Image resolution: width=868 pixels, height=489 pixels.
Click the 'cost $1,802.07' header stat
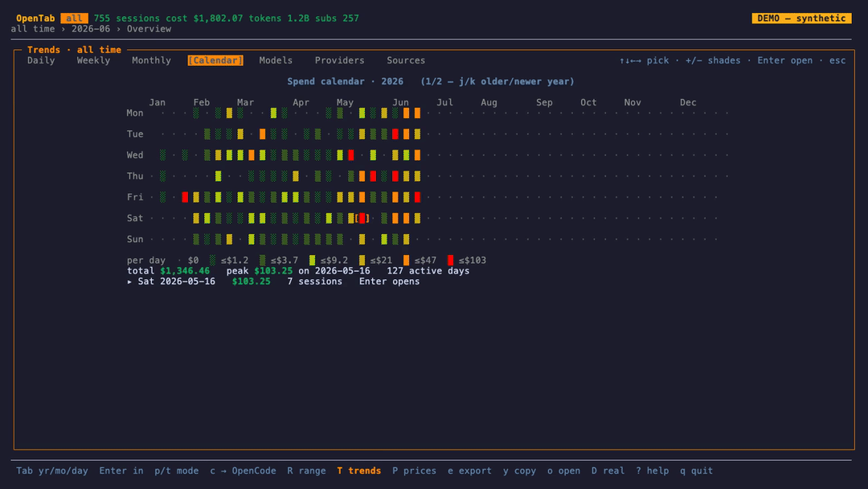(x=204, y=18)
